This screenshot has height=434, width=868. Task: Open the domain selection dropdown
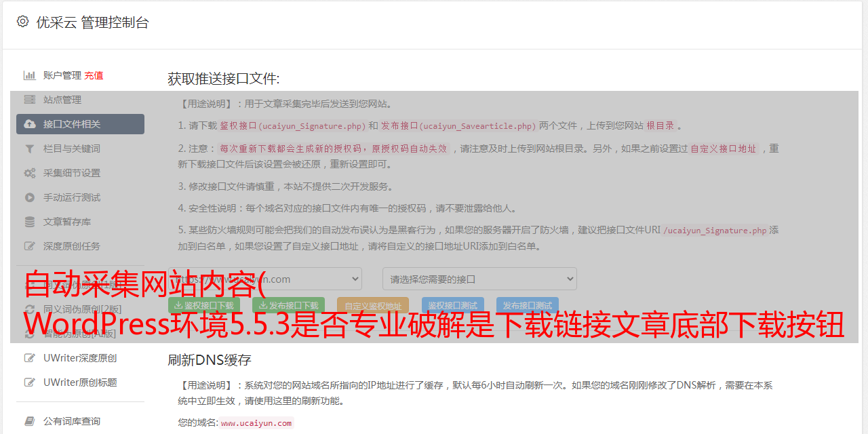click(265, 279)
